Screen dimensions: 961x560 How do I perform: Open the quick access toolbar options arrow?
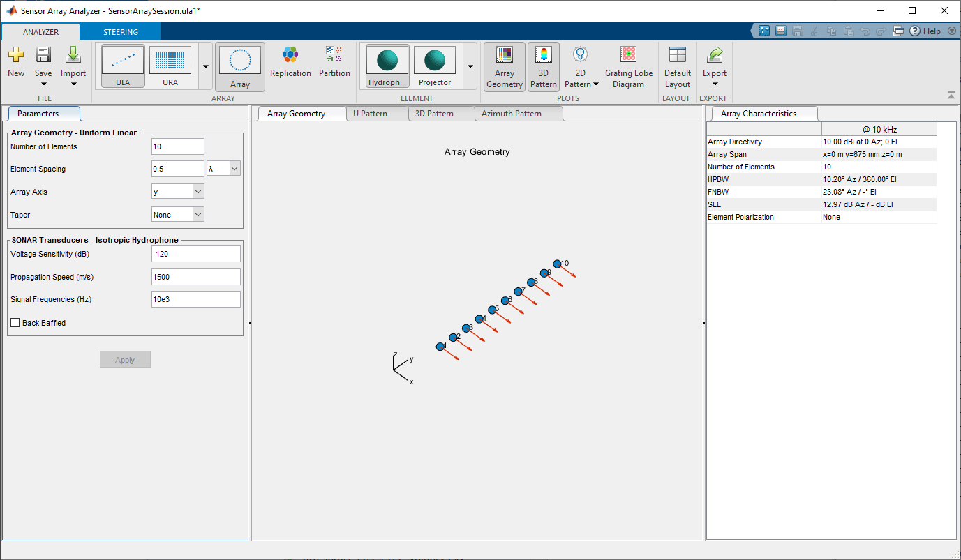pos(952,31)
